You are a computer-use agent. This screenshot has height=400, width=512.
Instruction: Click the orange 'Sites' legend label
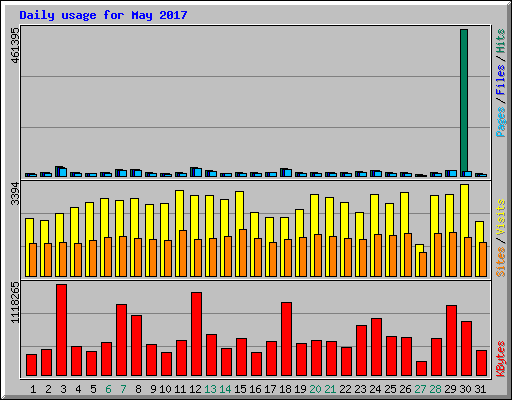(501, 262)
